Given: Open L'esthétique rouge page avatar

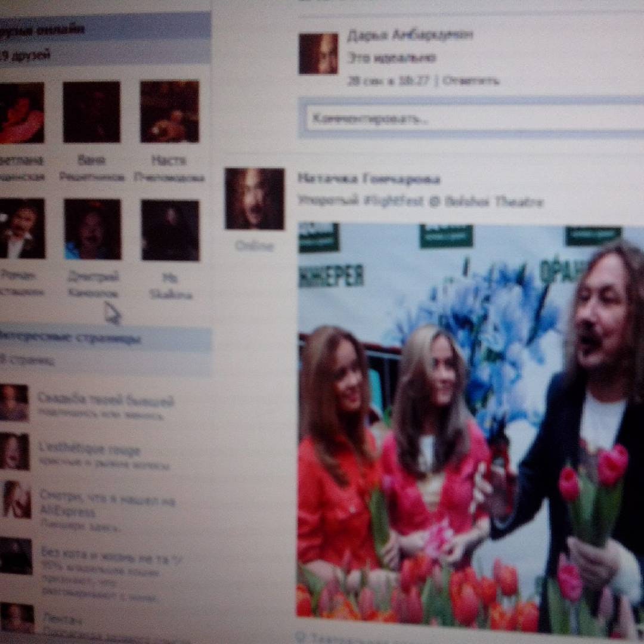Looking at the screenshot, I should [14, 451].
